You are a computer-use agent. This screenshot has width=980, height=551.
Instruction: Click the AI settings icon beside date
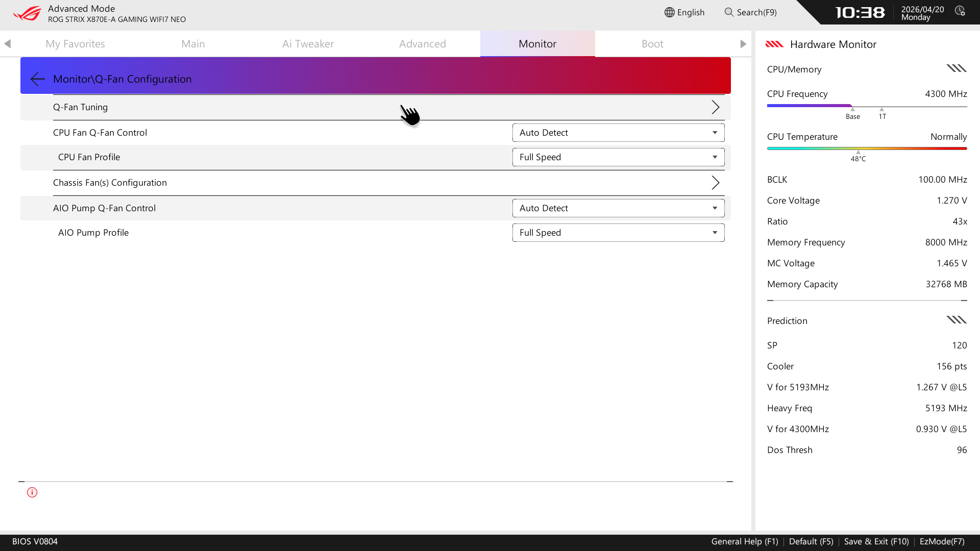960,11
